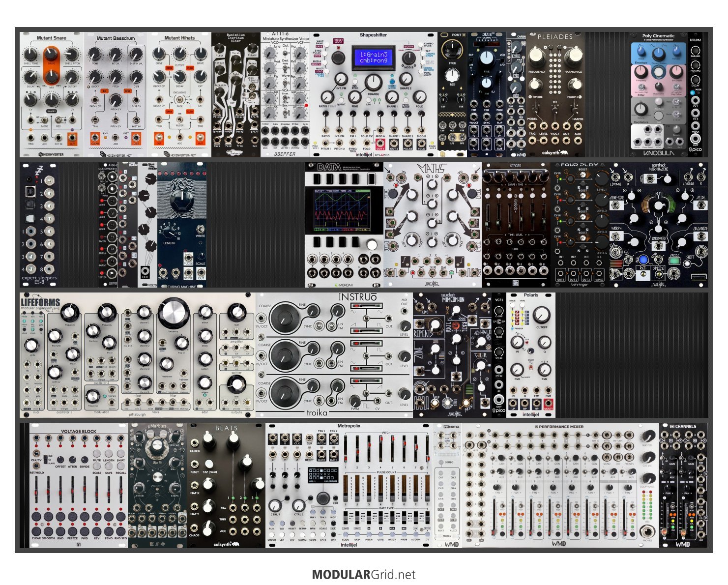Click the green SPLICE button on Morphagene

[x=674, y=261]
